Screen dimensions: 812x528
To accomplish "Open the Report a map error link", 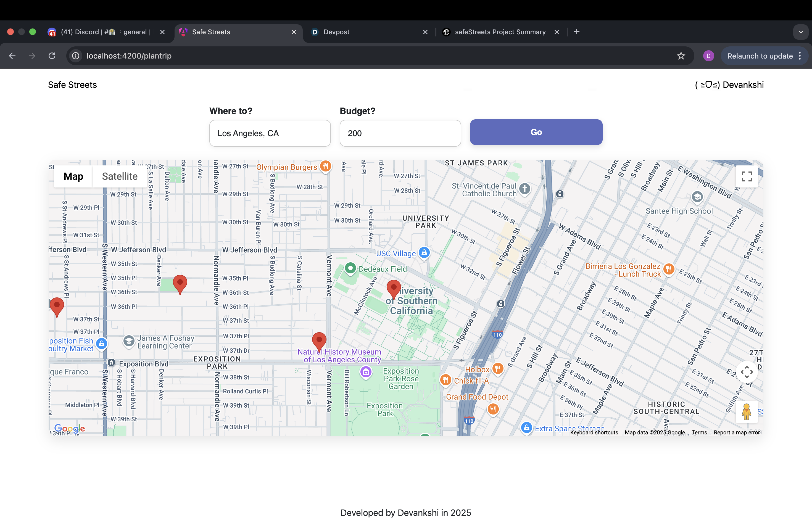I will point(737,432).
